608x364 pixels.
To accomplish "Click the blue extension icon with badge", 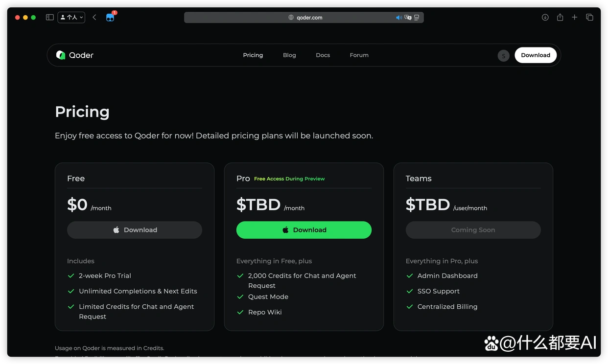I will [x=110, y=17].
